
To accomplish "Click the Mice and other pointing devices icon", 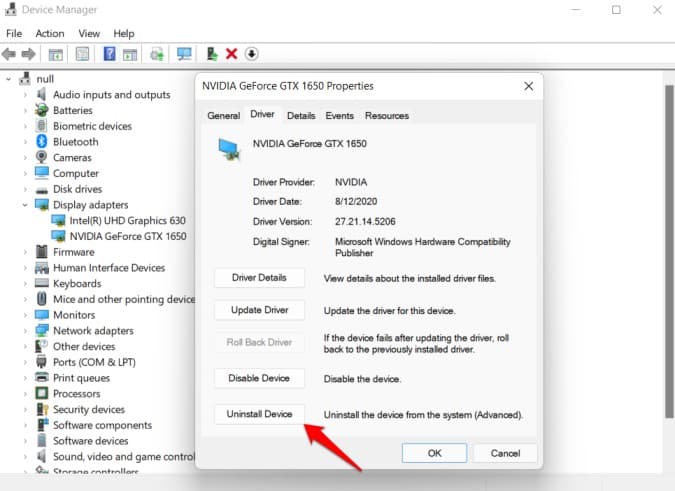I will pos(42,299).
